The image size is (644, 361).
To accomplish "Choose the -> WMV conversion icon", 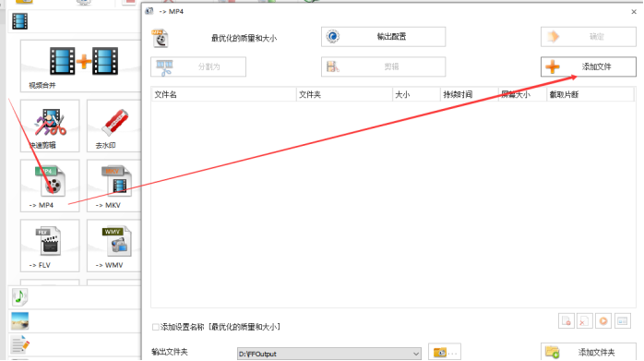I will pyautogui.click(x=113, y=246).
